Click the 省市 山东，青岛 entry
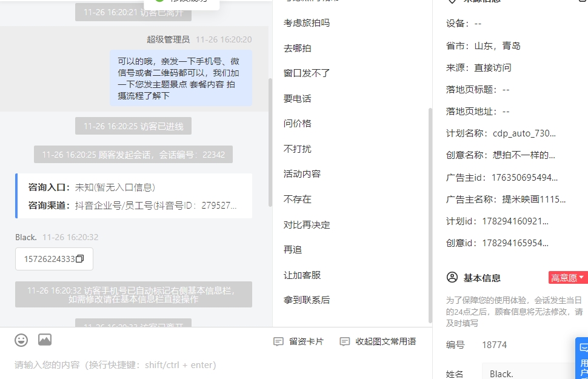Screen dimensions: 588x379 coord(483,45)
